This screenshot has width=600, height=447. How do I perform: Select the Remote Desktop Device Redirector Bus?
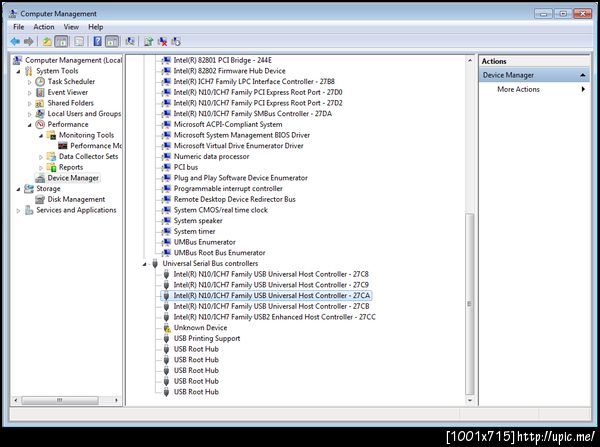tap(235, 199)
